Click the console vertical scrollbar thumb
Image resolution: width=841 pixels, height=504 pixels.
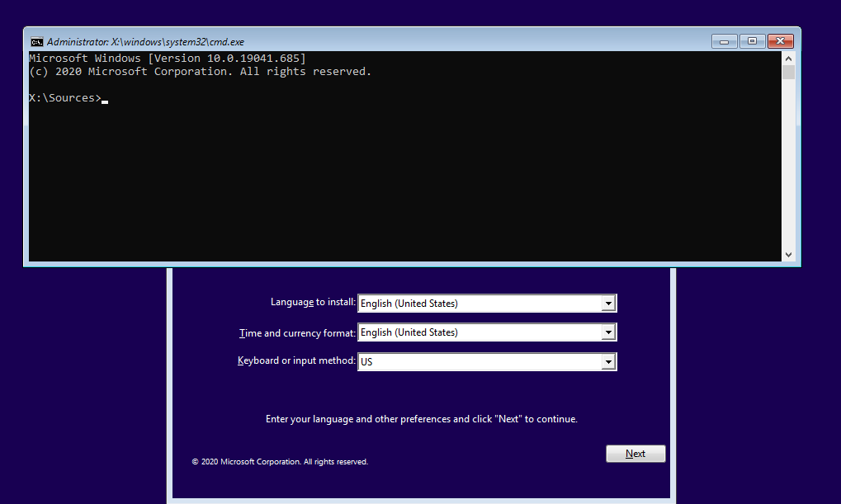(x=788, y=73)
